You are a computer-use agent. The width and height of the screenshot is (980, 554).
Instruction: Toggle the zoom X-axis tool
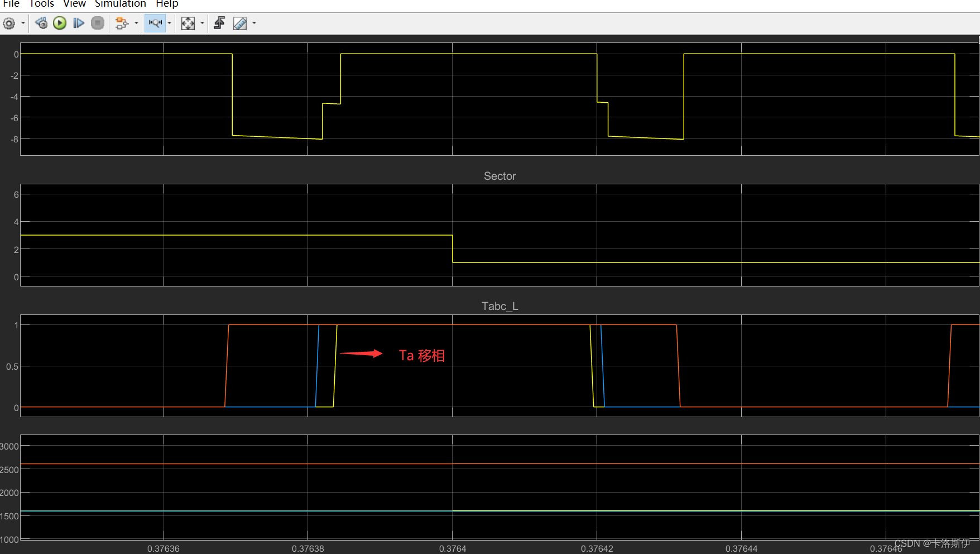pyautogui.click(x=155, y=23)
